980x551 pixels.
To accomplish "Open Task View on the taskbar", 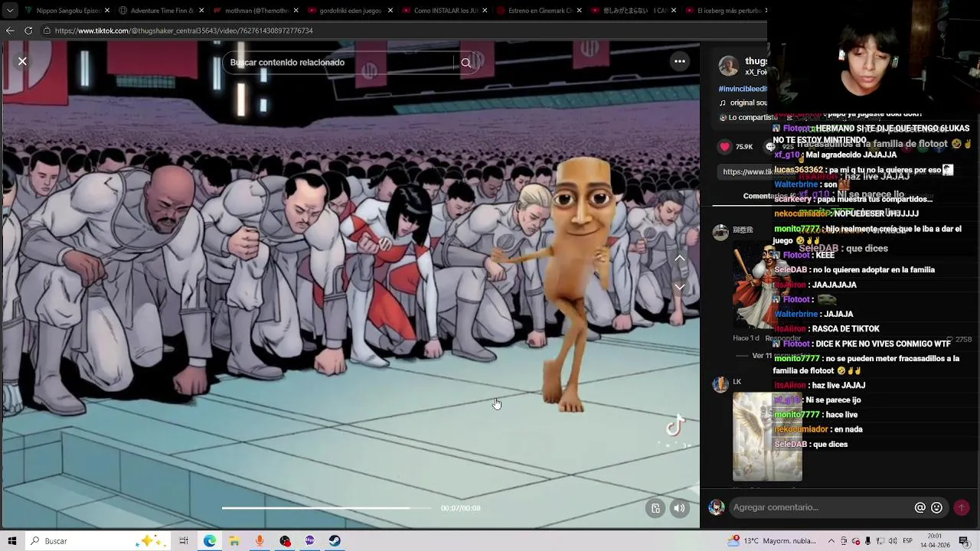I will [184, 541].
